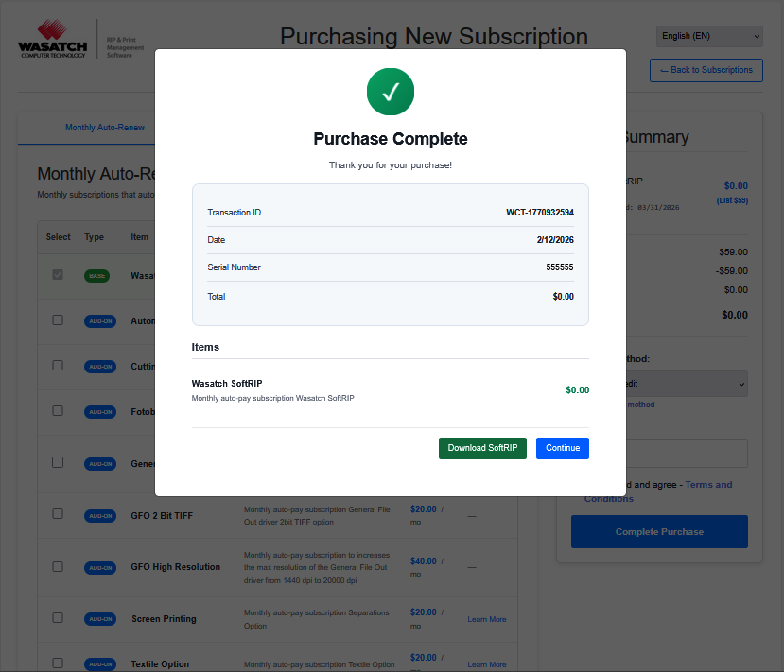This screenshot has height=672, width=784.
Task: Click the Complete Purchase button
Action: coord(659,531)
